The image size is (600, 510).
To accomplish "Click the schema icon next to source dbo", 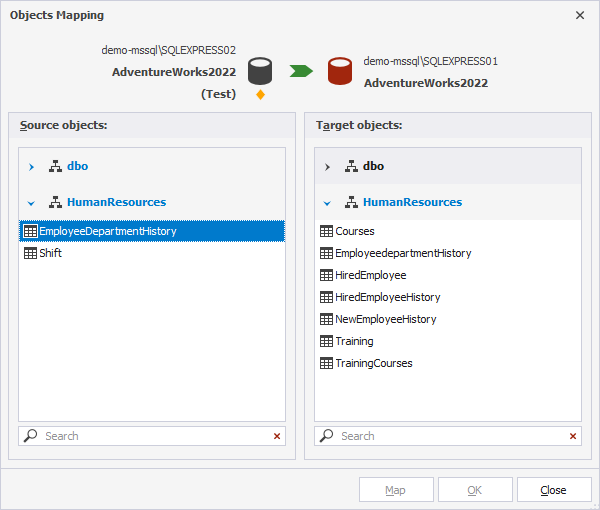I will 55,166.
